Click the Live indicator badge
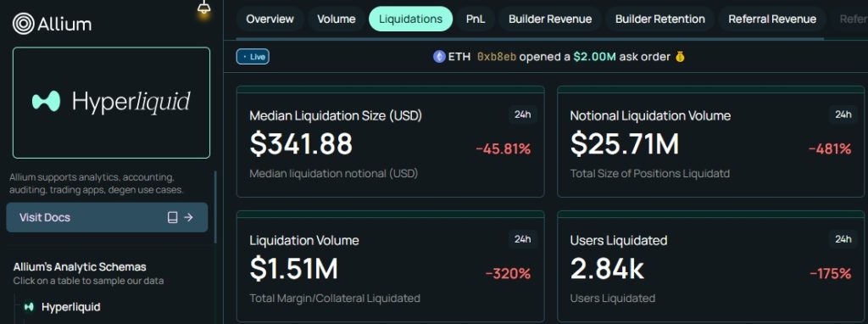Viewport: 868px width, 324px height. point(253,57)
